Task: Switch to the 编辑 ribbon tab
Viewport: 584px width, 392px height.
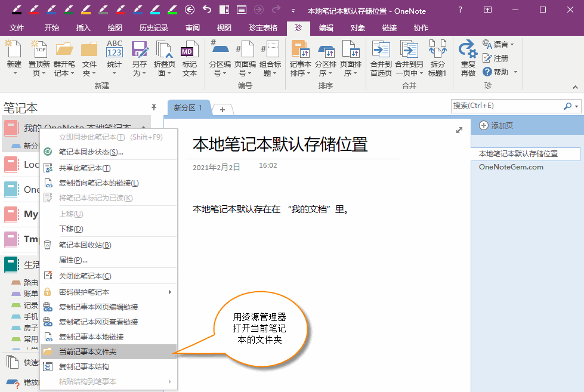Action: (326, 28)
